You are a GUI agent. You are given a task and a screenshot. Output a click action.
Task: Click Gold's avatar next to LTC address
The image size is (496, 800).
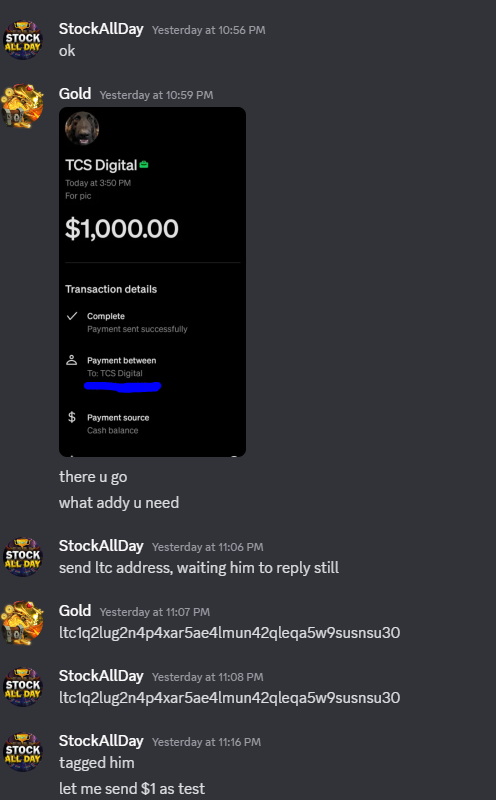tap(22, 622)
